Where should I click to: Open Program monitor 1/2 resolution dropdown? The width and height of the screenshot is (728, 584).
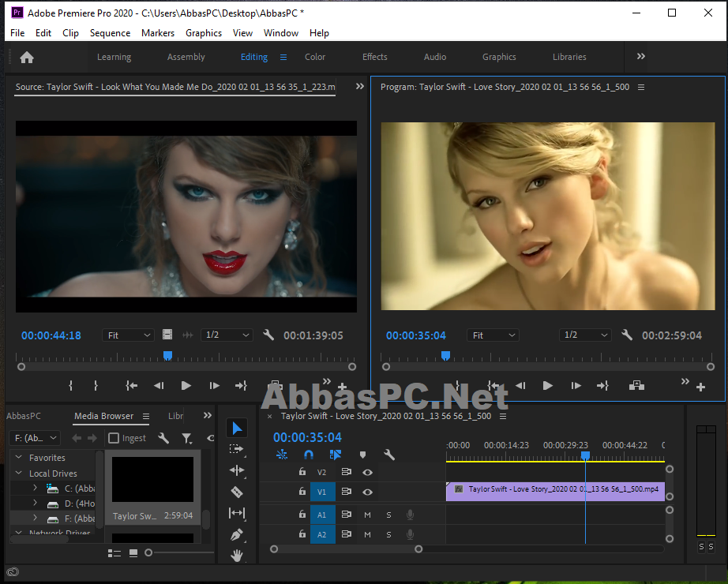pyautogui.click(x=585, y=335)
